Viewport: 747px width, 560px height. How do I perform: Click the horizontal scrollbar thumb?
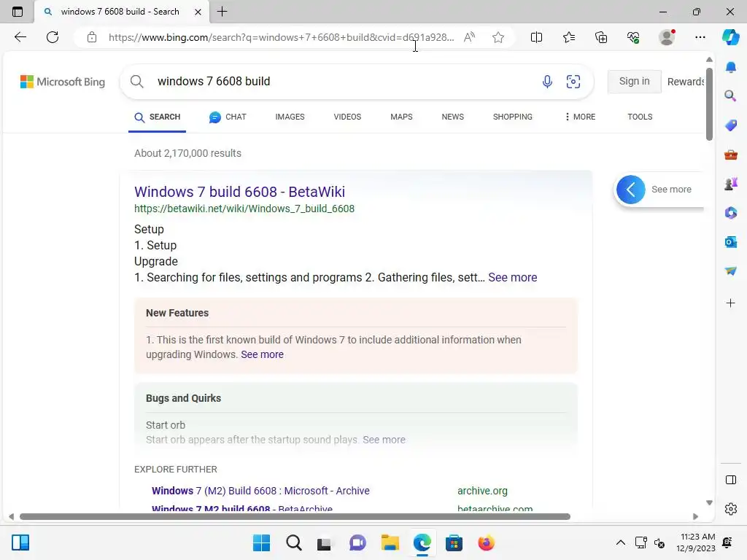(295, 517)
